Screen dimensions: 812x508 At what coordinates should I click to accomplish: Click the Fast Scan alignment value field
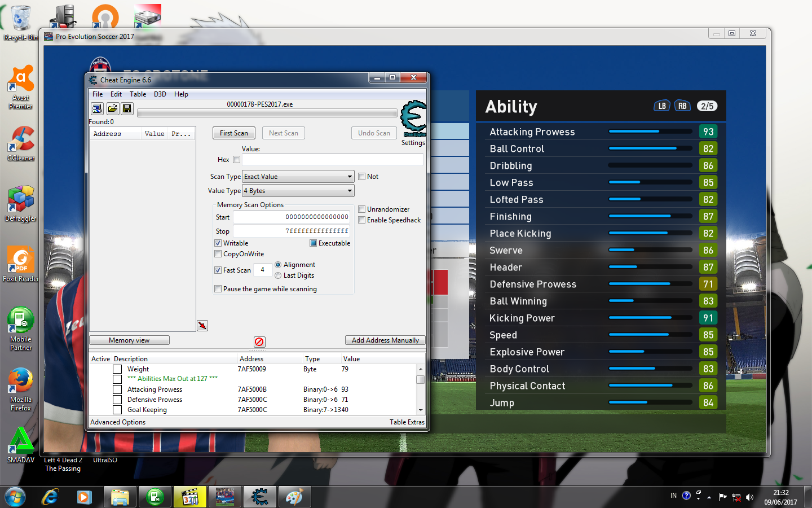coord(262,270)
